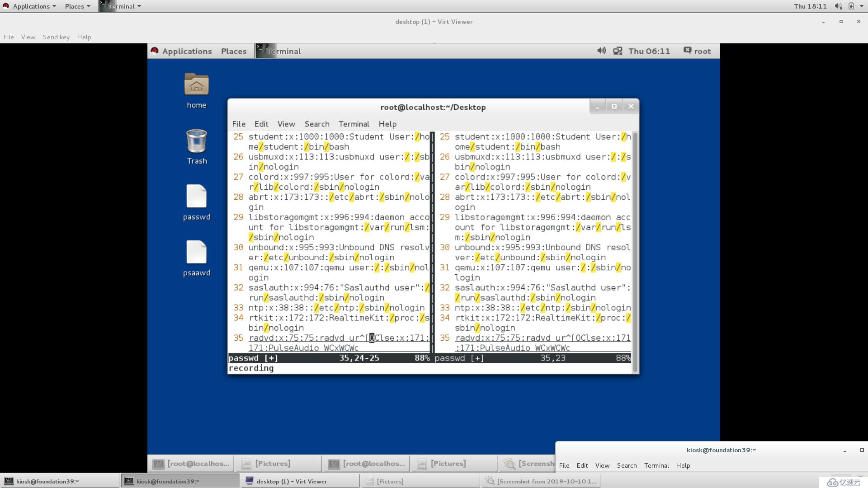Click the File menu in terminal
The width and height of the screenshot is (868, 488).
238,124
